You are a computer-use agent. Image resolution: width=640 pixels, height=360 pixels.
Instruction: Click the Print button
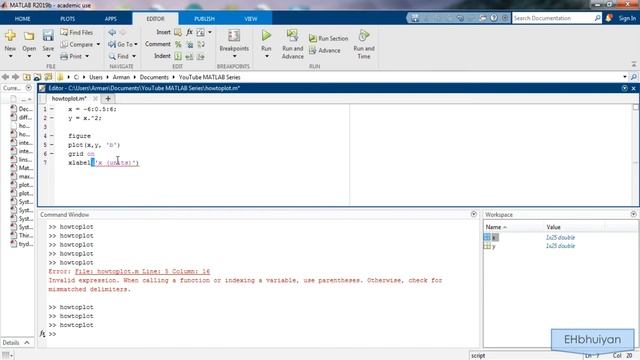(x=71, y=56)
